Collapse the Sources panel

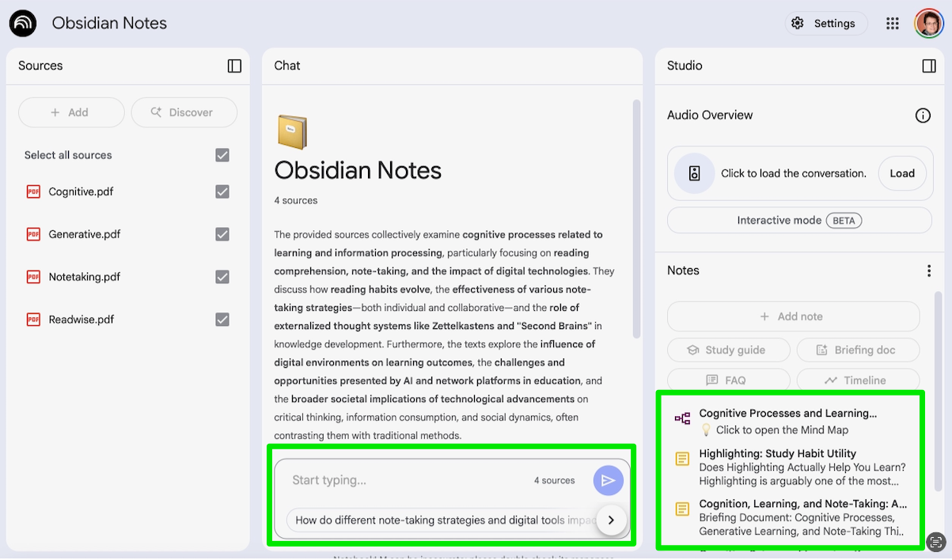(234, 66)
